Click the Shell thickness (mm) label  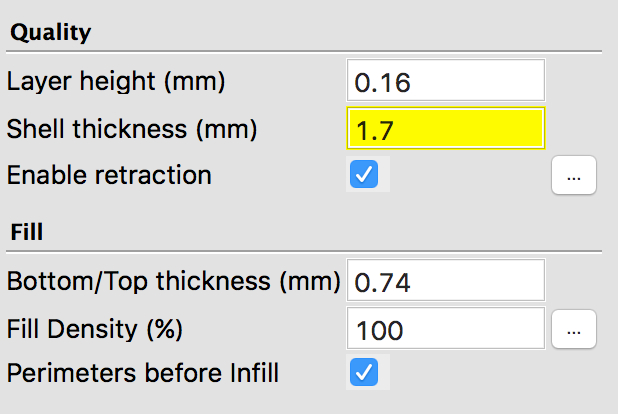coord(132,128)
